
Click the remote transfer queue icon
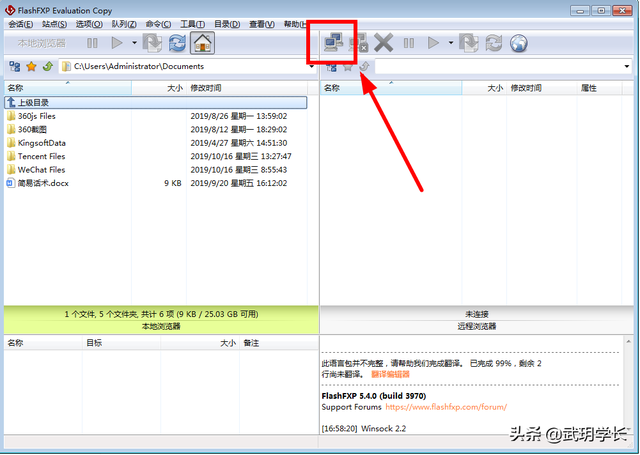click(x=469, y=43)
